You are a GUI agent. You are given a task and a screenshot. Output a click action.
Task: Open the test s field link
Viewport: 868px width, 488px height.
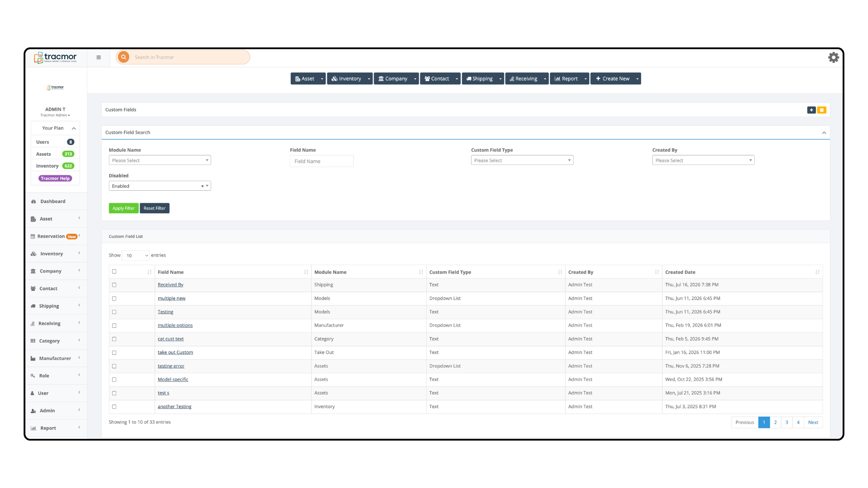point(163,393)
